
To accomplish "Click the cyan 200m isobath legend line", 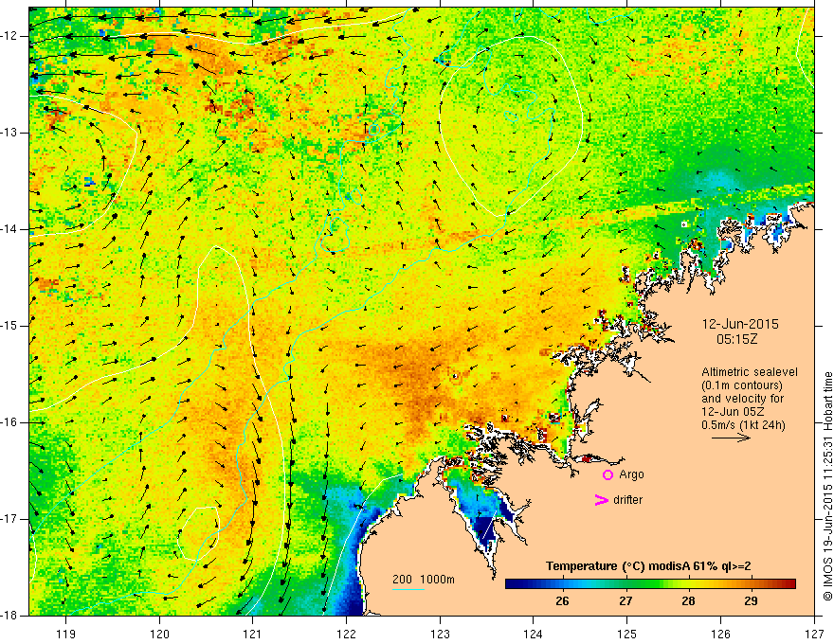I will (408, 589).
